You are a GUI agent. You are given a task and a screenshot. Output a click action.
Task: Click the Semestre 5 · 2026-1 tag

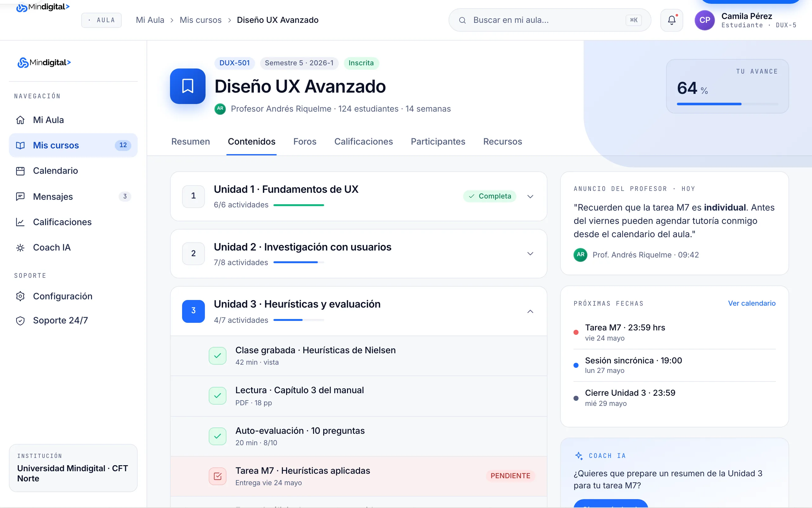click(299, 63)
